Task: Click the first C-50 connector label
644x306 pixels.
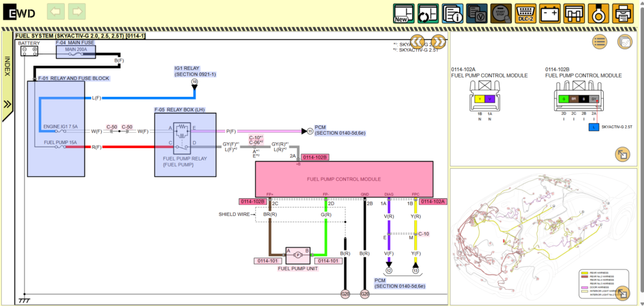Action: [112, 127]
